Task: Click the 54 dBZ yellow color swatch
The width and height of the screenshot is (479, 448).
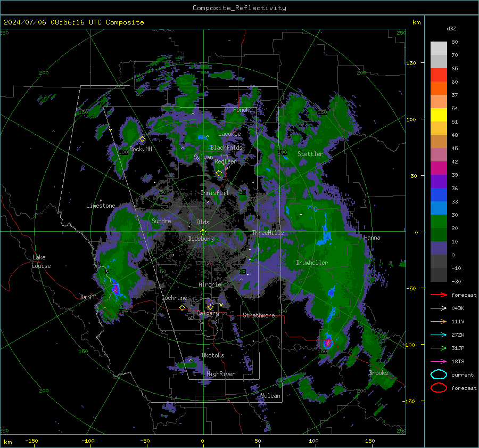Action: [x=439, y=115]
